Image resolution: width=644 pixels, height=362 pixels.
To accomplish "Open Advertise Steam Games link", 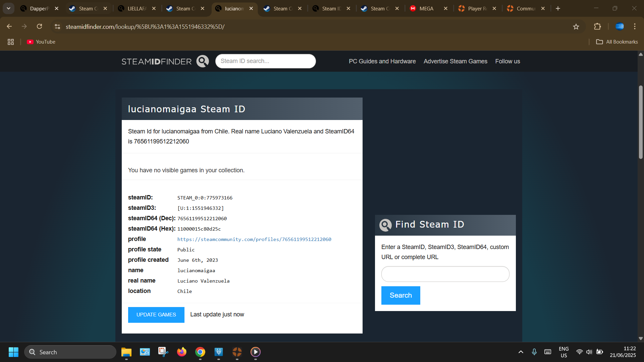I will point(455,61).
